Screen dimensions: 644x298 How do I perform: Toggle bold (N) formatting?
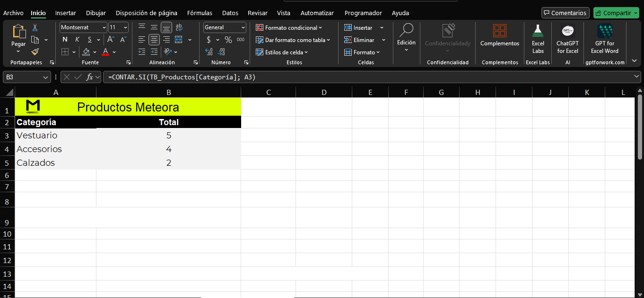[x=65, y=40]
